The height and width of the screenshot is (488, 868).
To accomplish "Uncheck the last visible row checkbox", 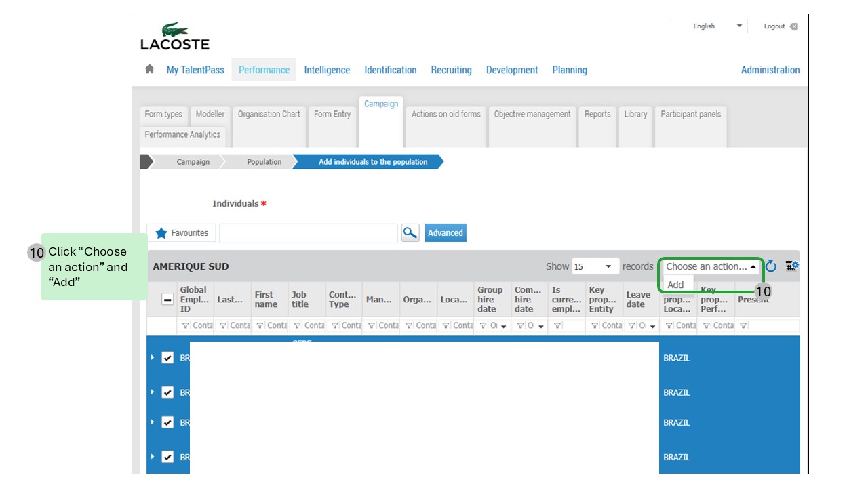I will point(167,457).
